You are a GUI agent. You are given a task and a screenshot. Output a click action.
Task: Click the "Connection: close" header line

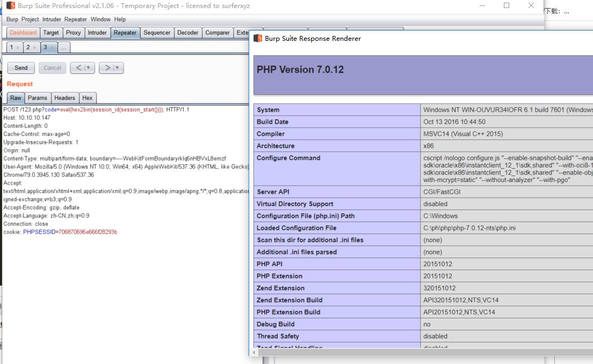tap(26, 224)
